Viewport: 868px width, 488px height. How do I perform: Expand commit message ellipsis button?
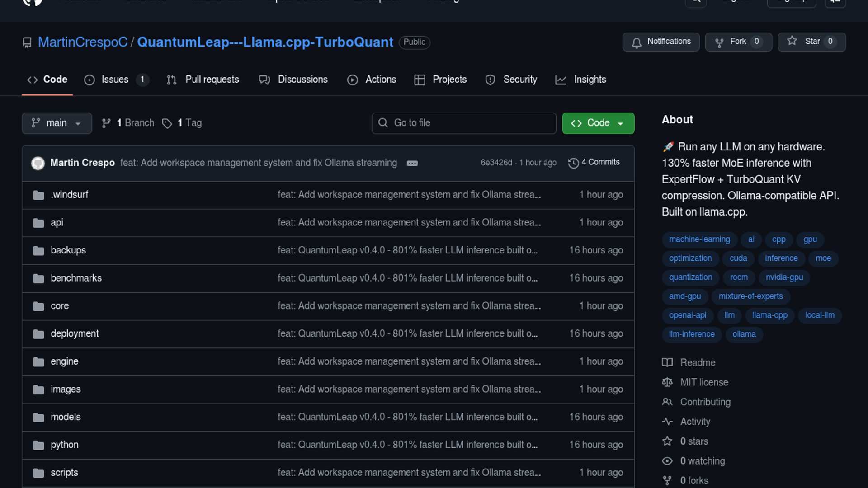coord(412,163)
